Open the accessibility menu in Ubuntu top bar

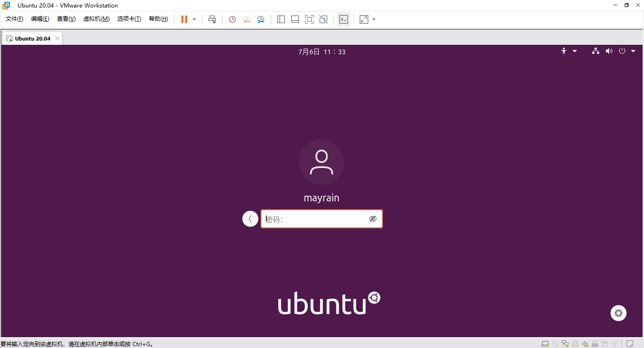(569, 51)
